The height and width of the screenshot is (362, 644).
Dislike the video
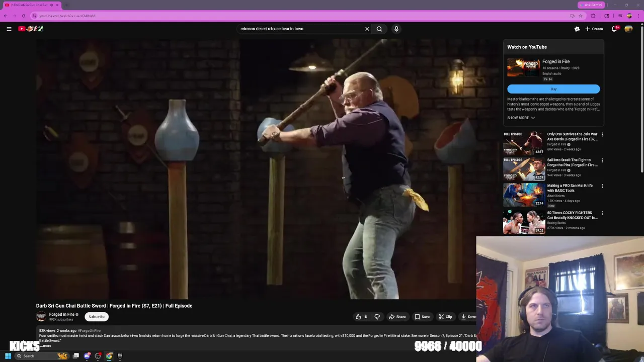pos(377,317)
